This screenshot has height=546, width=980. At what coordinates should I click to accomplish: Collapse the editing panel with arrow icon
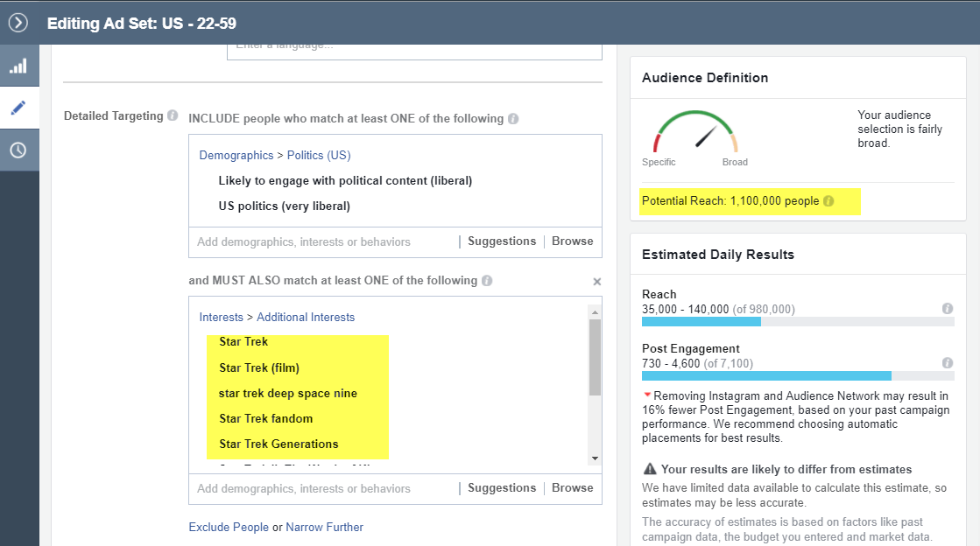[x=18, y=23]
